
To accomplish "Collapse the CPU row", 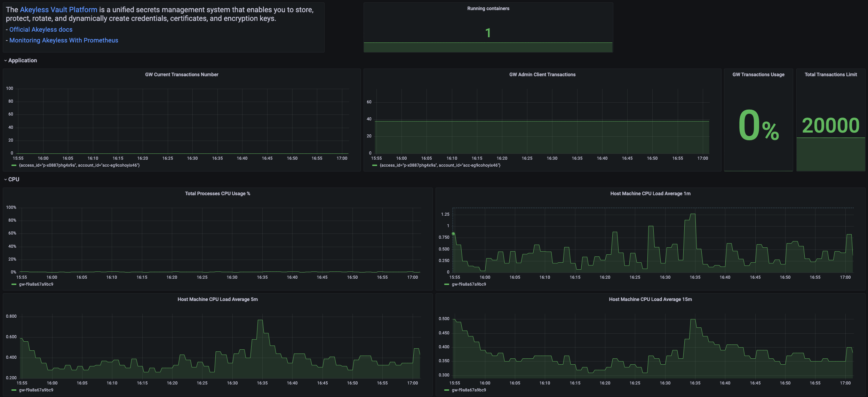I will (14, 180).
